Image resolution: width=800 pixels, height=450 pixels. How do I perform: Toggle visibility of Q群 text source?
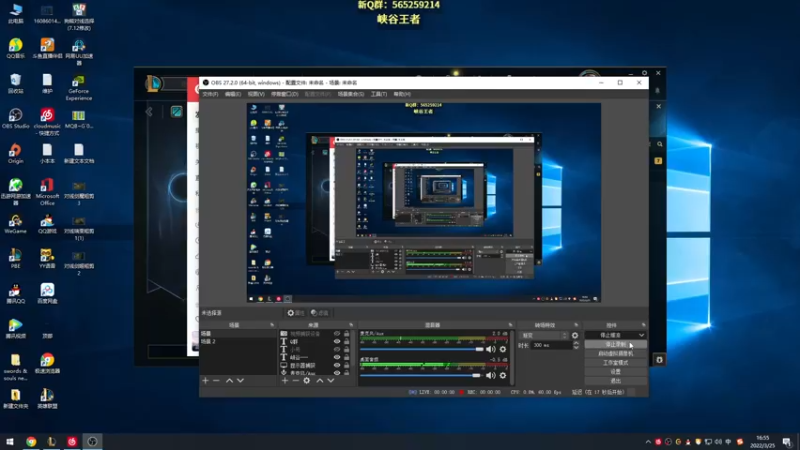pyautogui.click(x=337, y=341)
